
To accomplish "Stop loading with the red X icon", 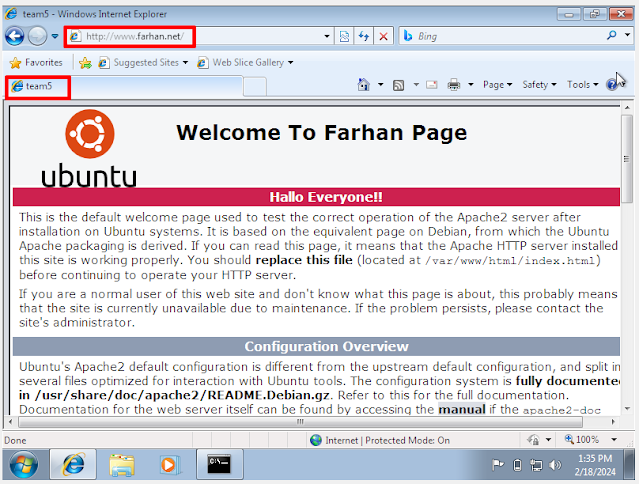I will (383, 36).
